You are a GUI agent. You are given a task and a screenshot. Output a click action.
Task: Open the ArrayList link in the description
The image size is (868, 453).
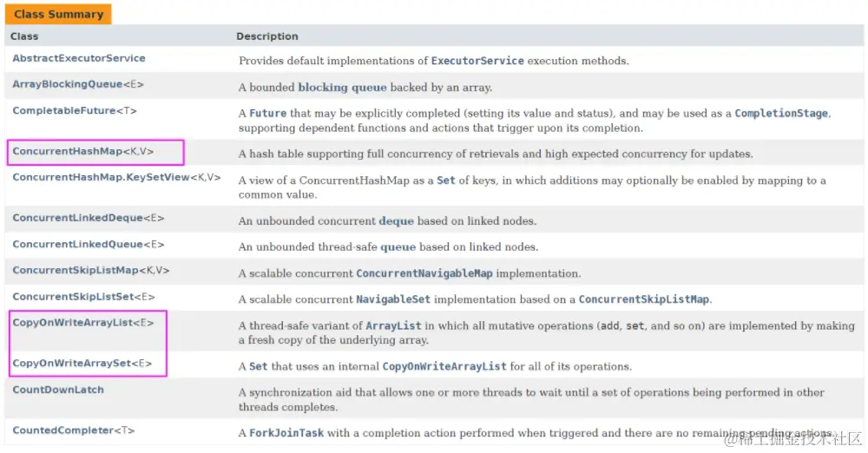pyautogui.click(x=393, y=326)
